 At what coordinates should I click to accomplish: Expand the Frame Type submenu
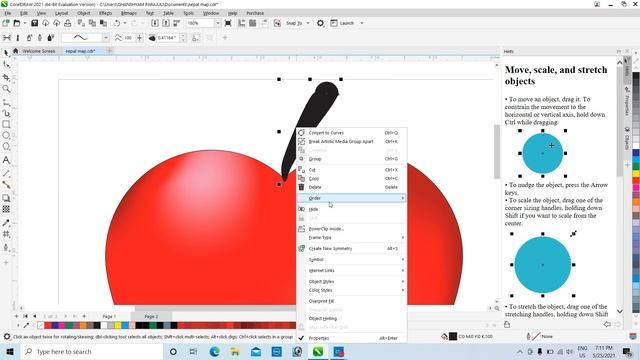351,238
